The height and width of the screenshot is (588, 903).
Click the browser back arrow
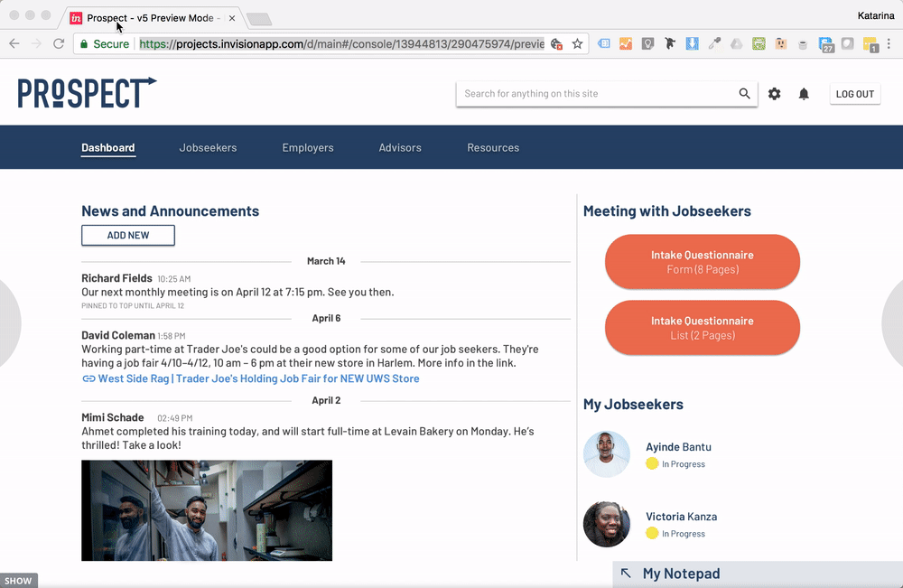pyautogui.click(x=14, y=43)
